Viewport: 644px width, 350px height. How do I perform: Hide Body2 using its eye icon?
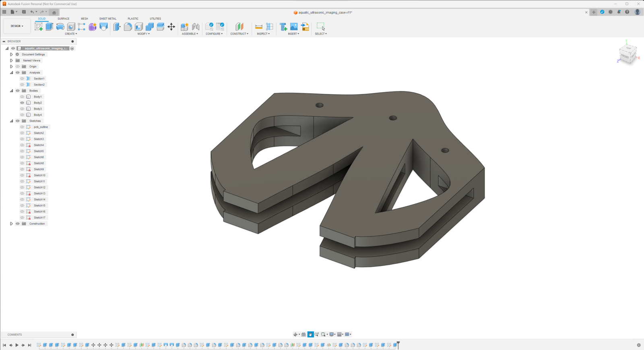22,103
